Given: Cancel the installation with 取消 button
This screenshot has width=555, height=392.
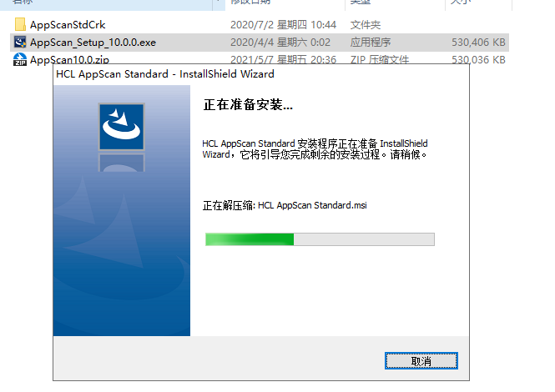Looking at the screenshot, I should 421,361.
